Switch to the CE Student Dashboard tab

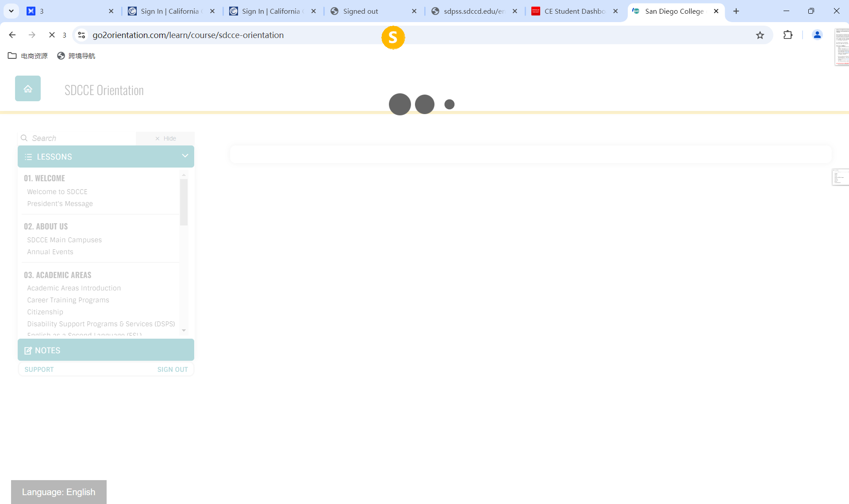574,11
